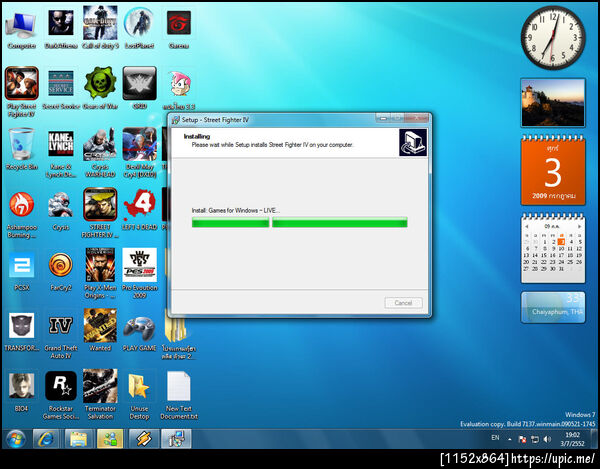Select the Crysis desktop icon
This screenshot has height=469, width=600.
61,211
